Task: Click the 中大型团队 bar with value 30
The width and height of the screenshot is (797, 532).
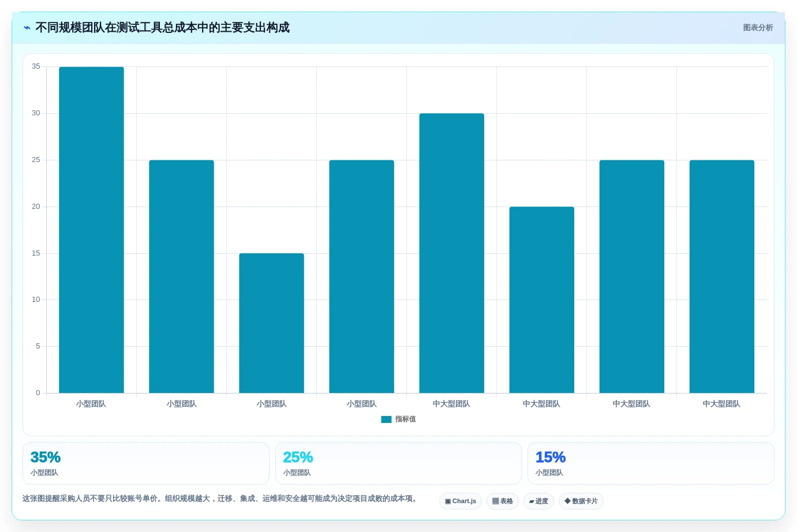Action: 452,253
